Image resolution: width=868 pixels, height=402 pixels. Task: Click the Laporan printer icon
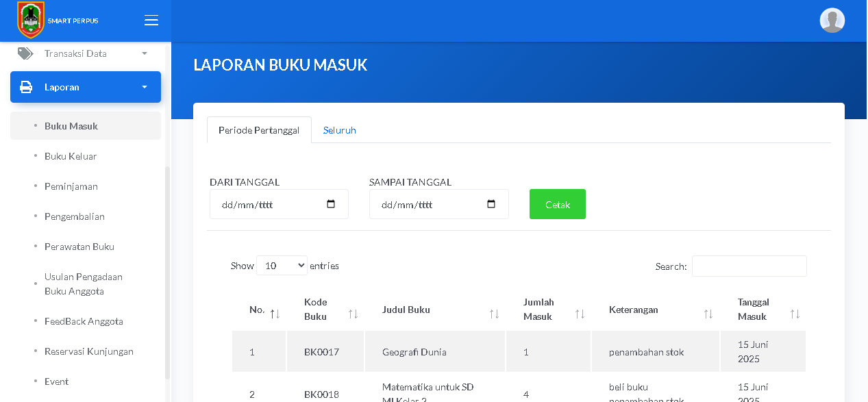[26, 87]
